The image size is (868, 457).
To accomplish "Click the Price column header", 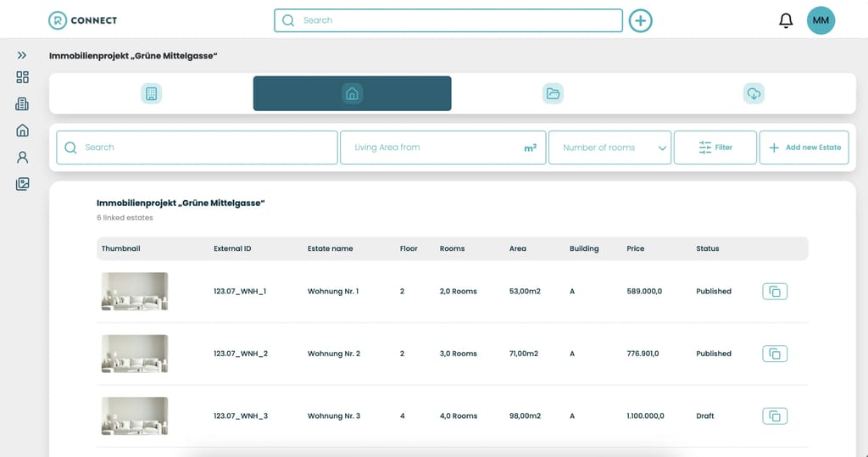I will (x=636, y=248).
